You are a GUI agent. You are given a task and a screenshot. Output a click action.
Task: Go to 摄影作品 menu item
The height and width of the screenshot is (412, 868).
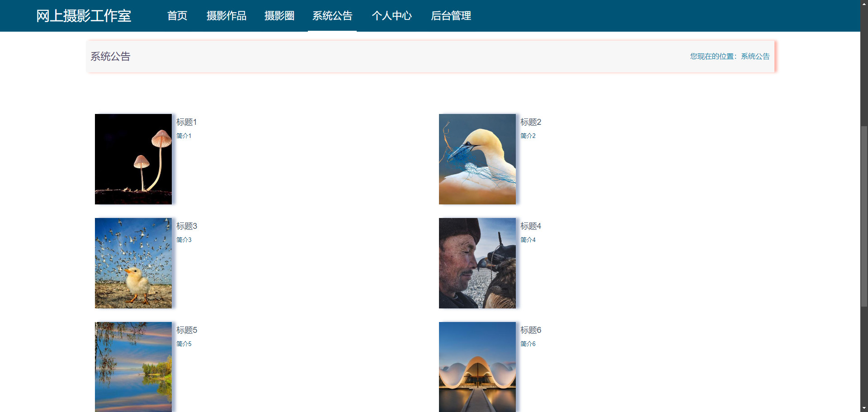point(226,16)
